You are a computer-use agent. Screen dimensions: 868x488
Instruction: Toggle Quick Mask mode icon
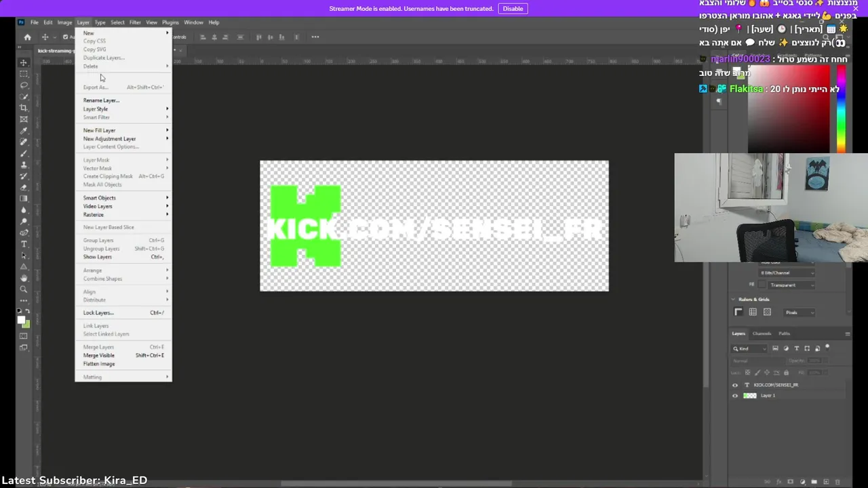[x=24, y=336]
